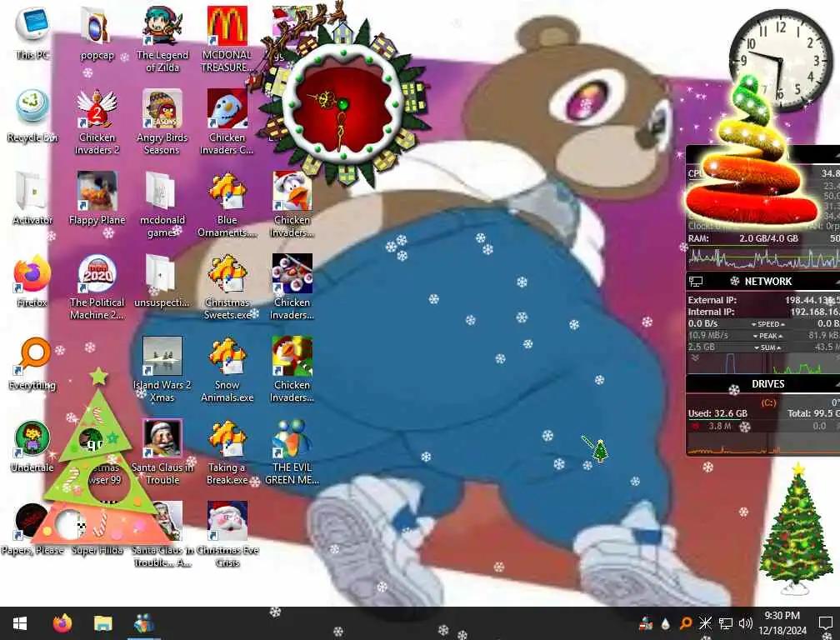
Task: Open the popcap folder icon
Action: 97,33
